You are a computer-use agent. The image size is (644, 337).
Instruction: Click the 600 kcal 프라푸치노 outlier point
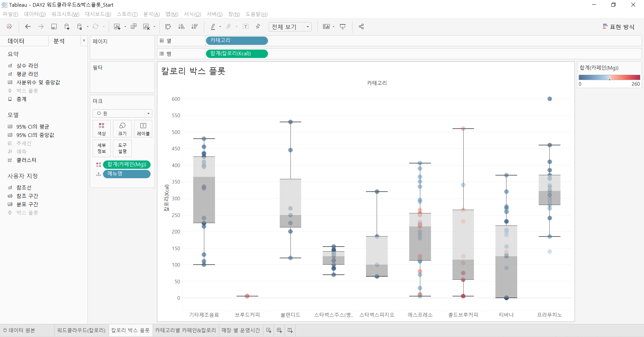[550, 99]
